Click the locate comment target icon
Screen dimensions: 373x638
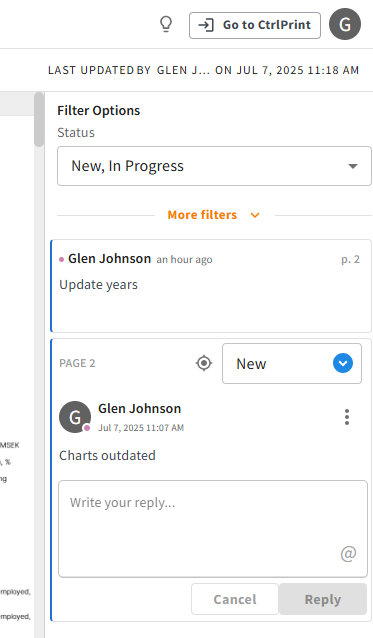pos(204,363)
